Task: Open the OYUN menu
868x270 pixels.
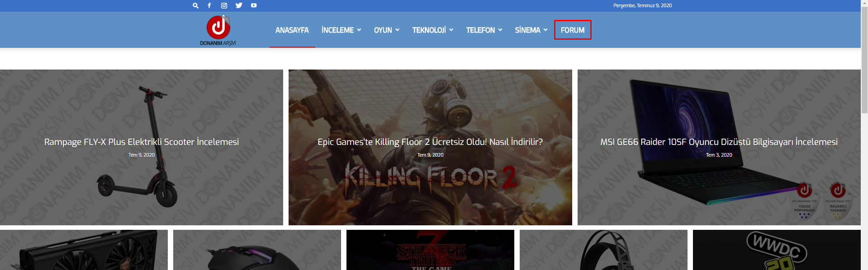Action: pyautogui.click(x=383, y=30)
